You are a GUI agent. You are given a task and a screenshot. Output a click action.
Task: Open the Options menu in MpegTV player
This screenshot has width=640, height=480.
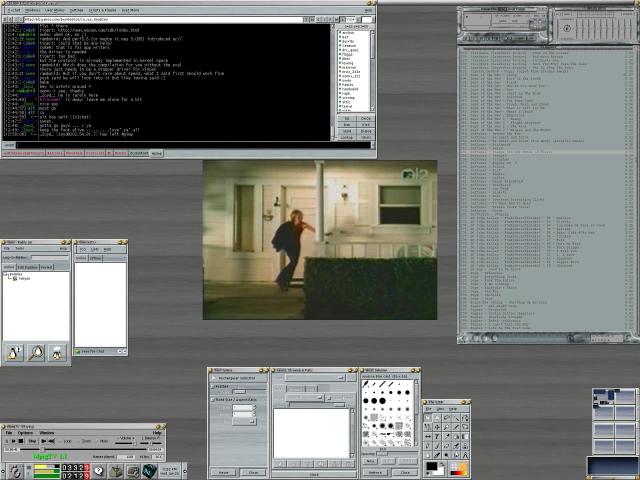25,433
